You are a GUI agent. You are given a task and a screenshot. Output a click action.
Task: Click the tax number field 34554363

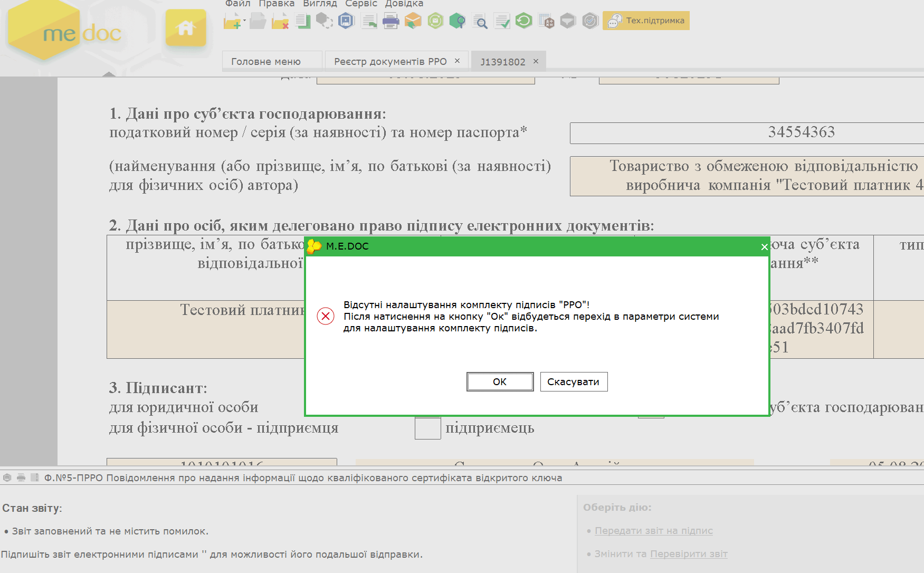(x=747, y=132)
